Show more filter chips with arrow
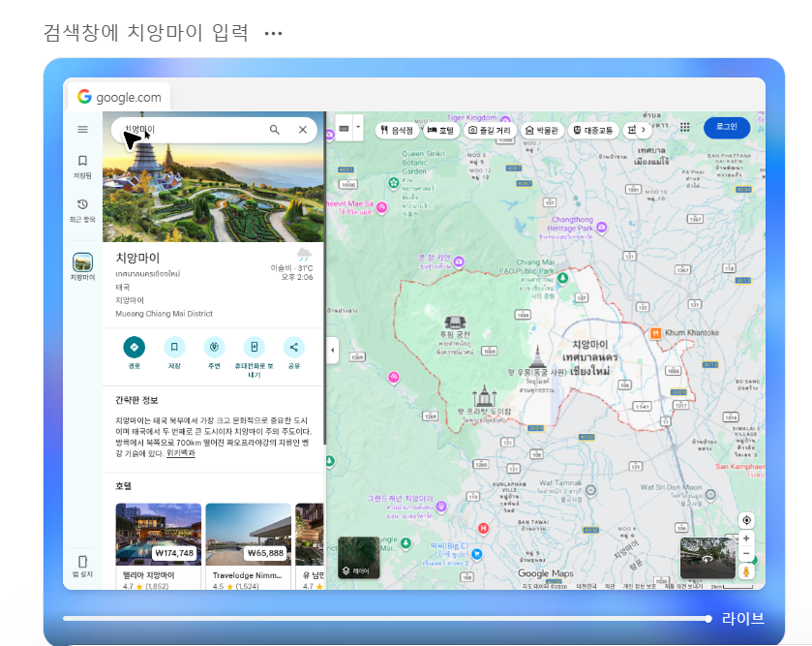The height and width of the screenshot is (646, 812). pos(644,130)
